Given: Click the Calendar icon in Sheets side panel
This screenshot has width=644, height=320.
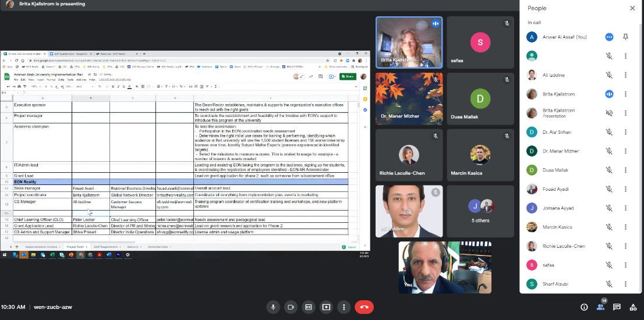Looking at the screenshot, I should 365,88.
